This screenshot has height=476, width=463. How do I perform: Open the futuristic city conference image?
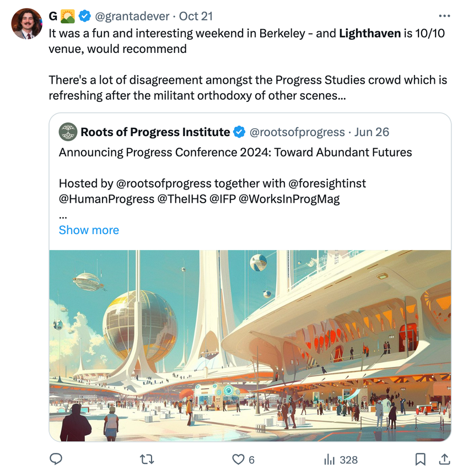250,345
